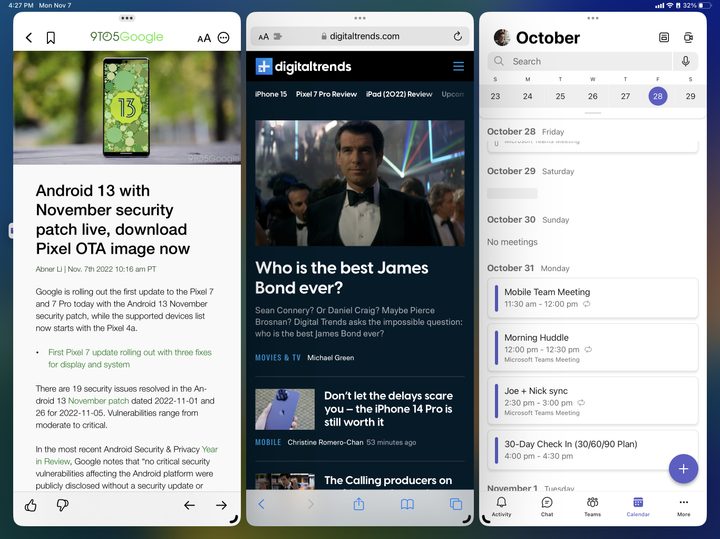The height and width of the screenshot is (539, 720).
Task: Open the three-dot multitasking menu above 9to5Google
Action: tap(127, 18)
